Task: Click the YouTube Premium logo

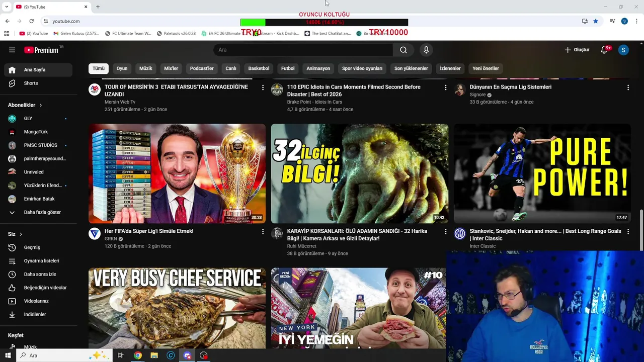Action: [x=41, y=50]
